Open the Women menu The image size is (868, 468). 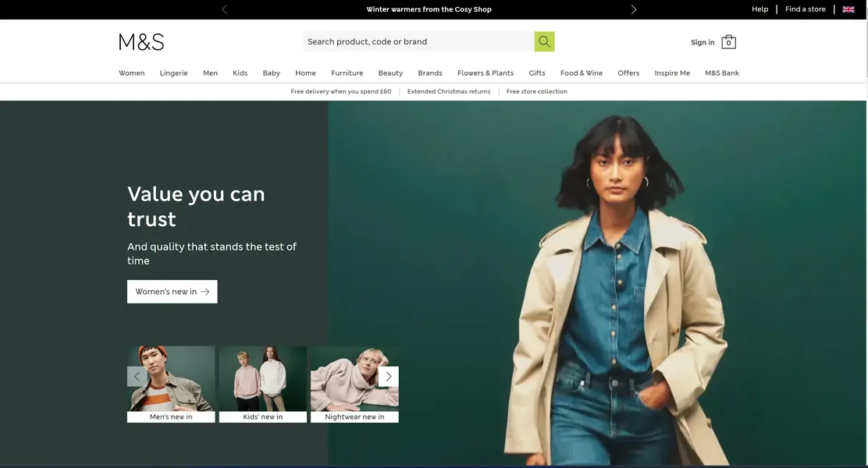pos(132,73)
